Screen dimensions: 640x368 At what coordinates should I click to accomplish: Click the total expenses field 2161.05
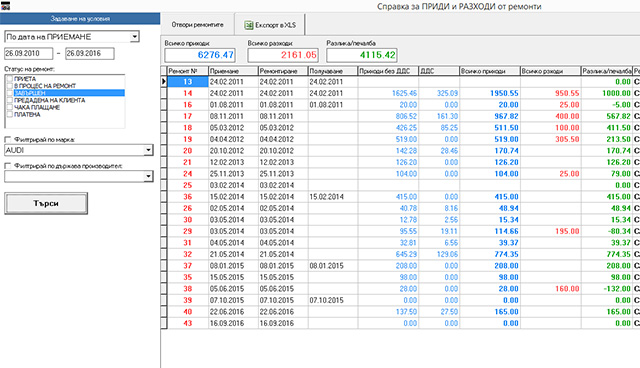(x=283, y=55)
